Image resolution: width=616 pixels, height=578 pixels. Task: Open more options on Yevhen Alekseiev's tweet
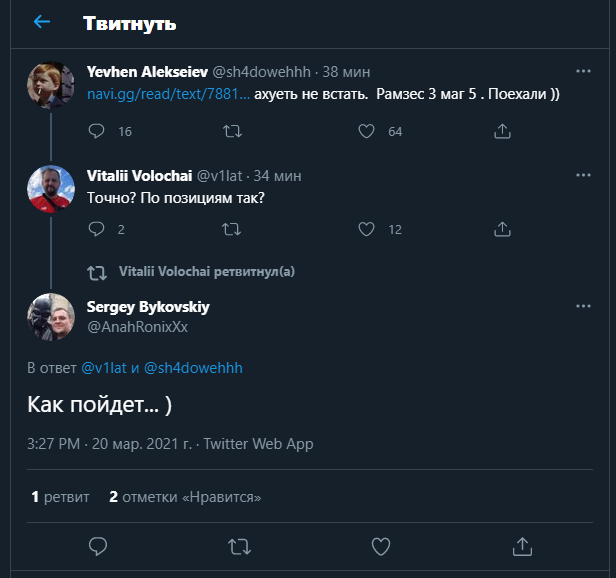click(583, 72)
